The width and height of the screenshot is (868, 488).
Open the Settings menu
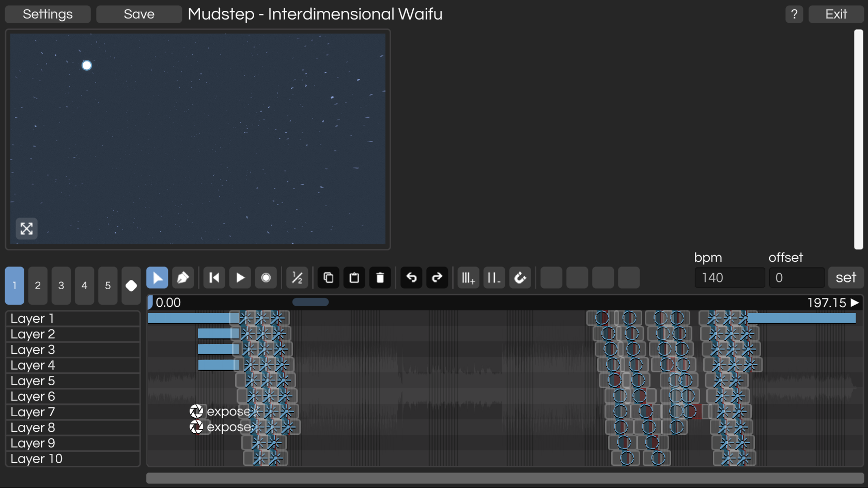tap(48, 14)
